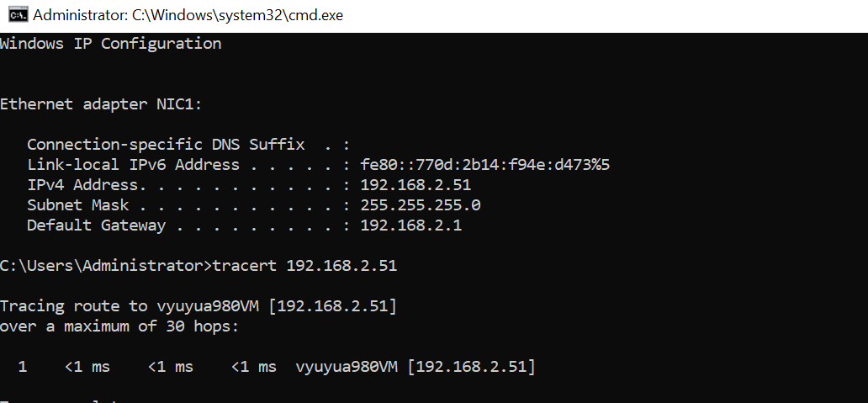
Task: Click the Link-local IPv6 Address label
Action: (134, 165)
